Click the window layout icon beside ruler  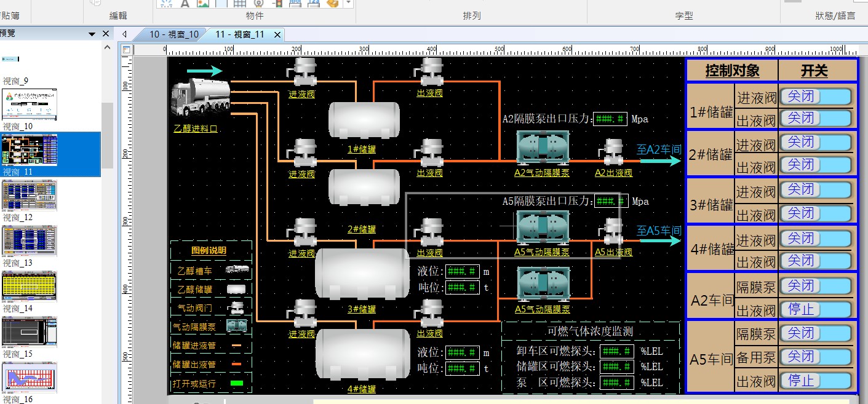click(127, 50)
